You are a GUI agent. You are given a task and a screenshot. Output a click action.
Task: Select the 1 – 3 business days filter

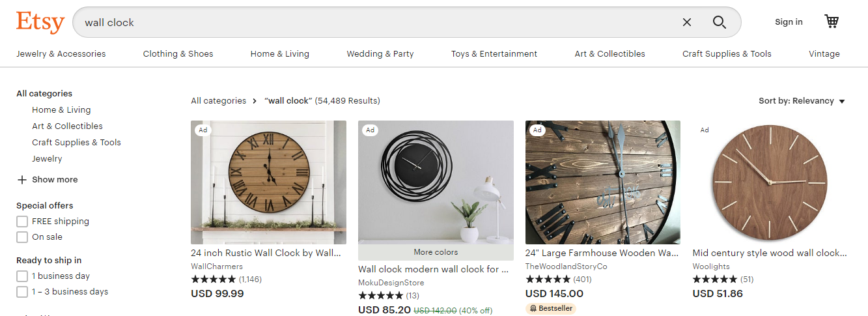point(22,292)
